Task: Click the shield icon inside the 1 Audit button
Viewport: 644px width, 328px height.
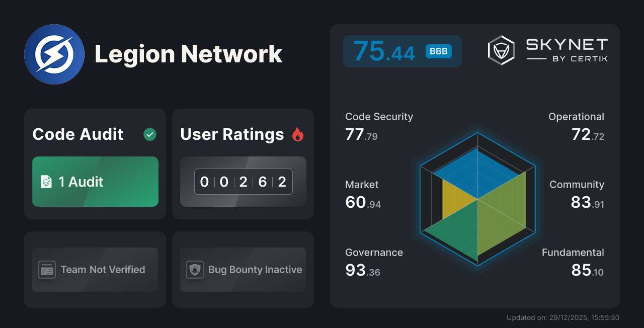Action: 47,182
